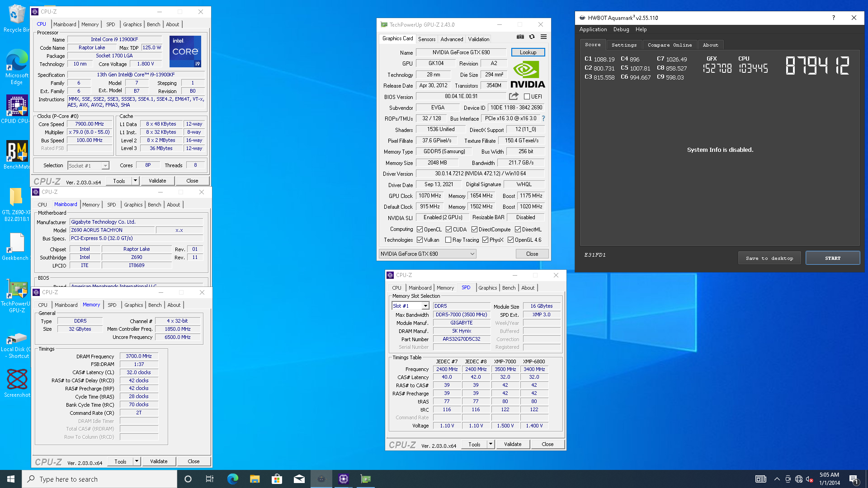Screen dimensions: 868x488
Task: Toggle OpenGL 4.6 checkbox in GPU-Z
Action: (x=510, y=240)
